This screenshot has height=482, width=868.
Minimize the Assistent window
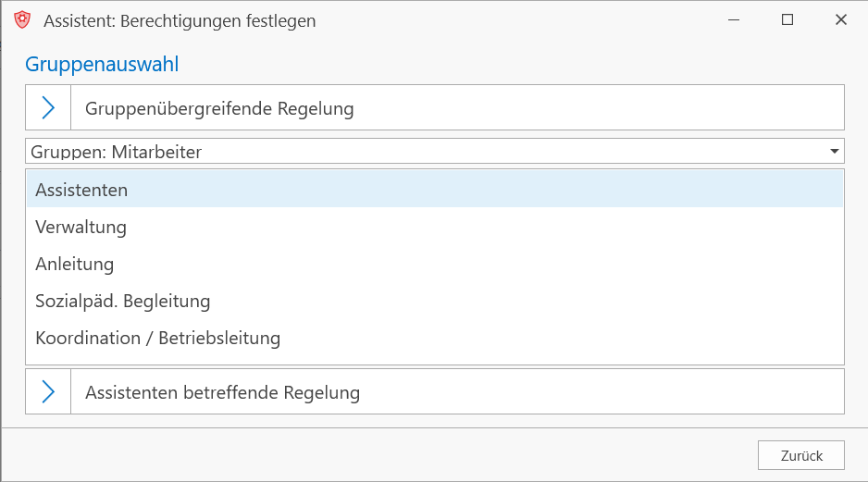click(x=734, y=20)
